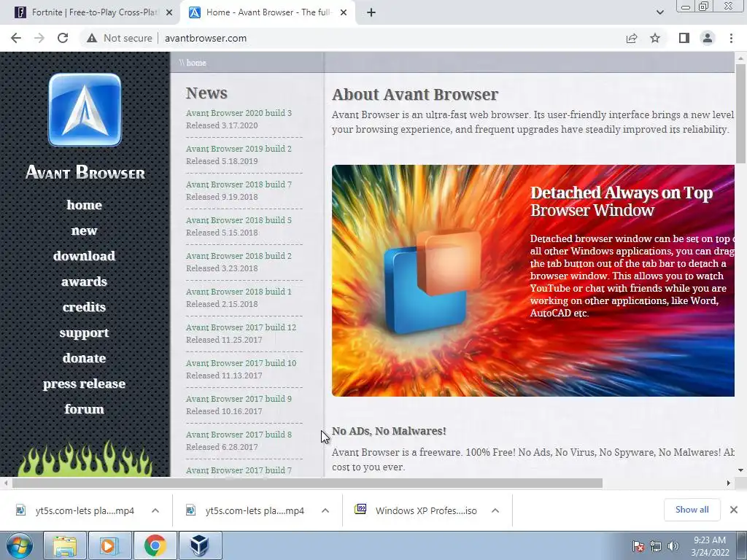Open VirtualBox from taskbar
The height and width of the screenshot is (560, 747).
coord(200,545)
